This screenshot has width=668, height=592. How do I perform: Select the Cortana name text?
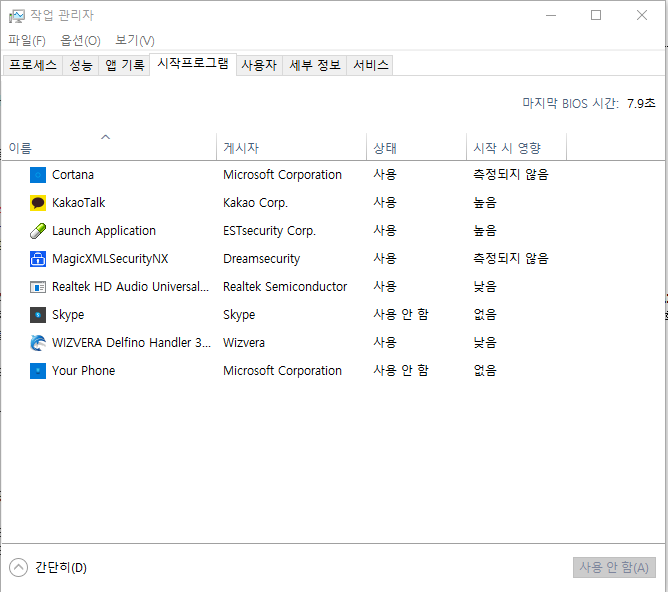[73, 175]
